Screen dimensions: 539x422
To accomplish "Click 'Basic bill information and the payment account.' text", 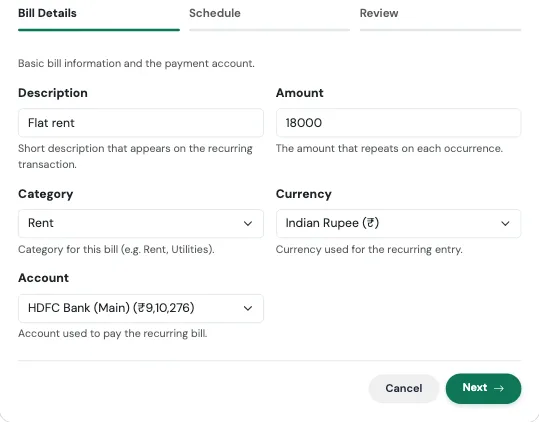I will 136,64.
